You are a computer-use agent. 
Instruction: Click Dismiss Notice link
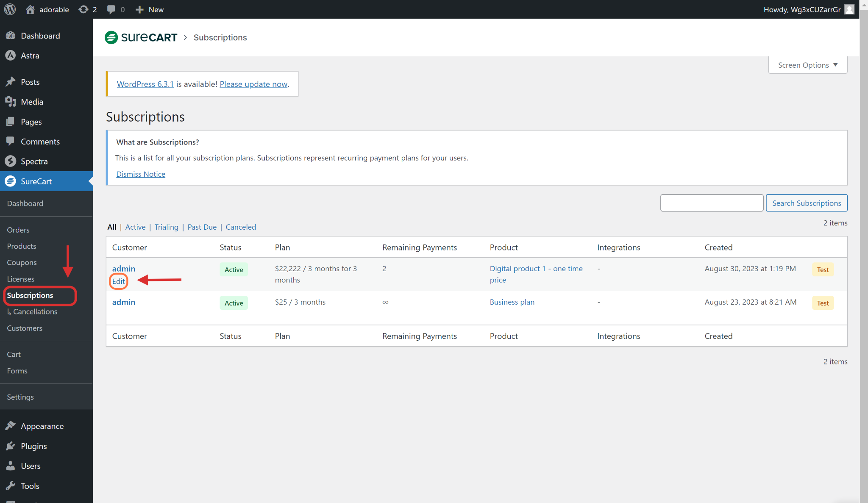point(141,174)
